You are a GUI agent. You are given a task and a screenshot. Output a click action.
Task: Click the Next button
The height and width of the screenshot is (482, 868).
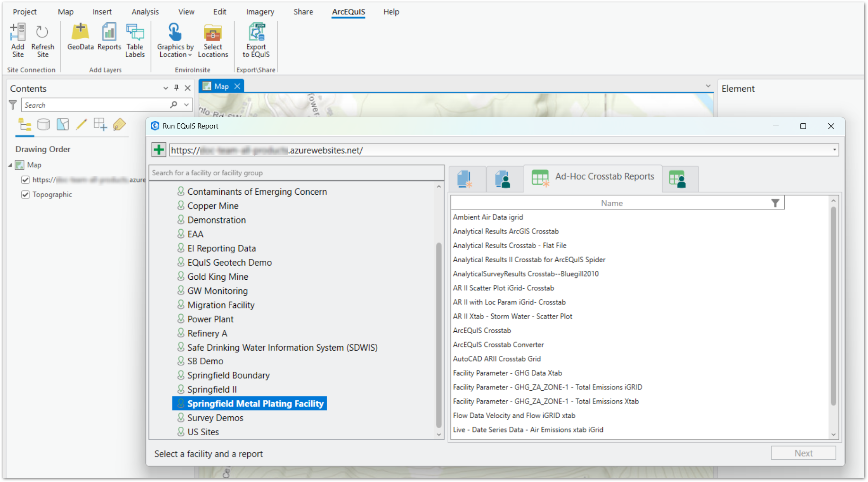tap(803, 453)
